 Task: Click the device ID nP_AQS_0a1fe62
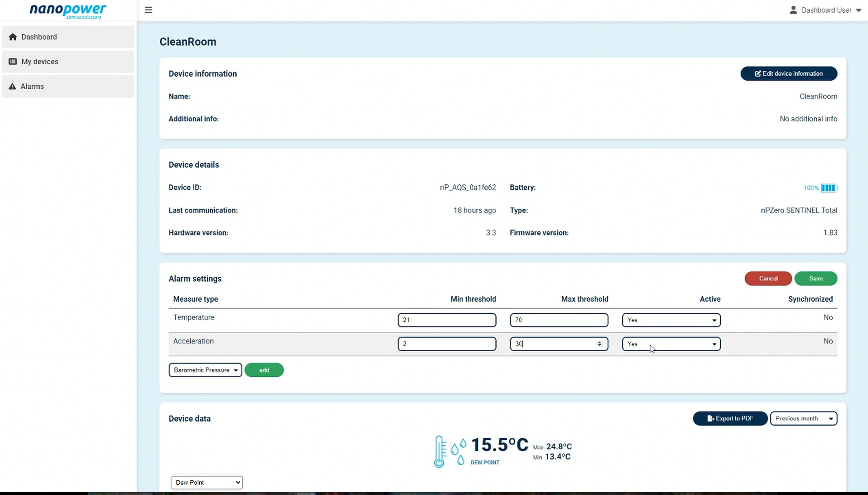click(468, 187)
